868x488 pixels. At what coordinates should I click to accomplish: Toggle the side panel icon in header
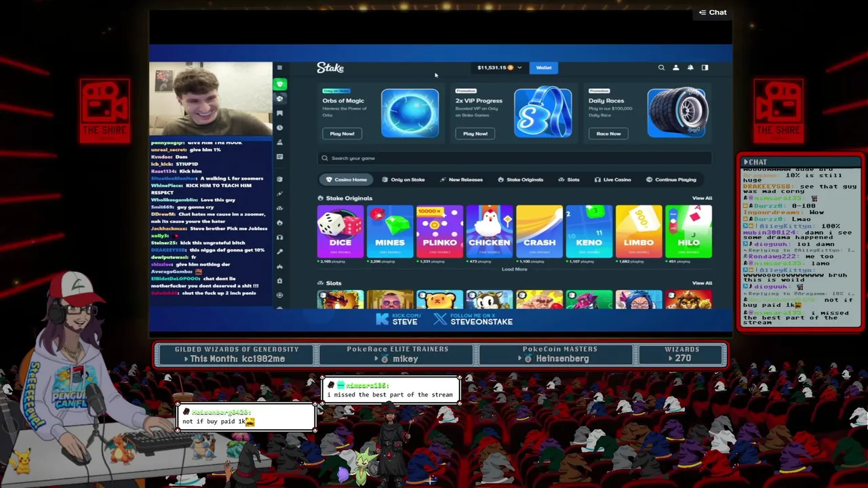(705, 68)
